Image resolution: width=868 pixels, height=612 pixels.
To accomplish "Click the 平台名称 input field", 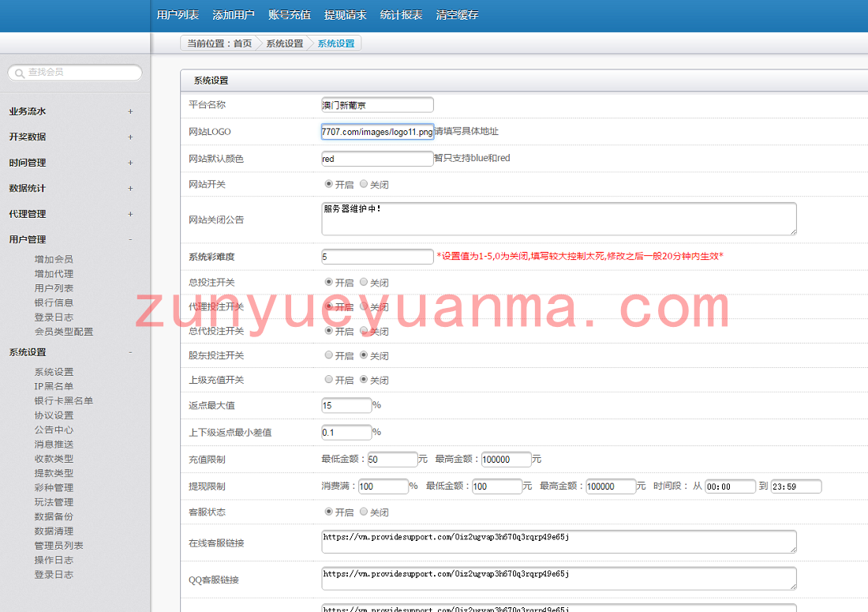I will [377, 105].
